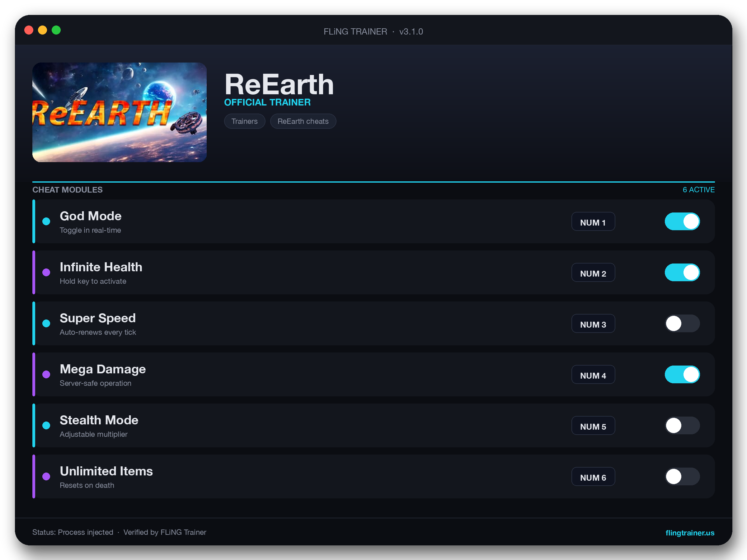747x560 pixels.
Task: Click the 'Adjustable multiplier' description
Action: point(94,434)
